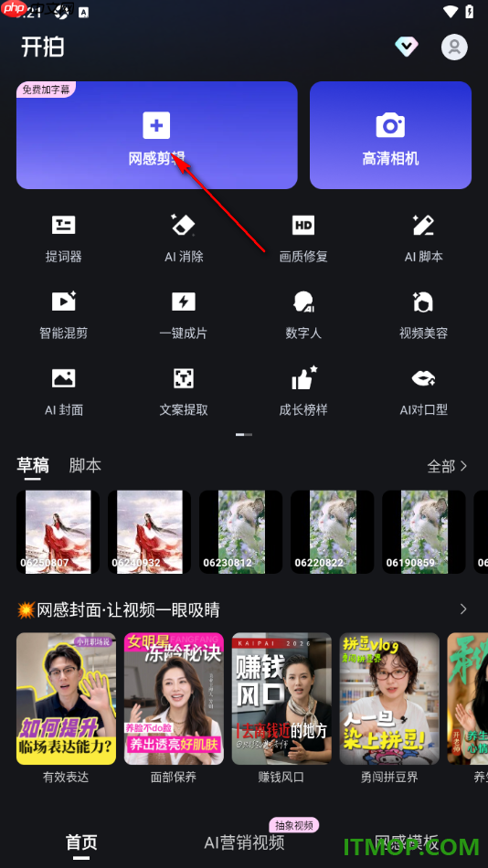Tap the 免费加字幕 label
The image size is (488, 868).
pyautogui.click(x=46, y=90)
